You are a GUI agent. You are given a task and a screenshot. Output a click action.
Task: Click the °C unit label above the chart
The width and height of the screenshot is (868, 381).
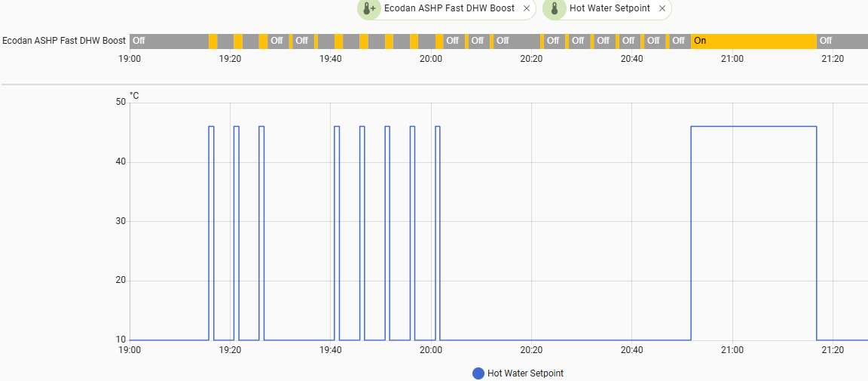click(x=135, y=96)
